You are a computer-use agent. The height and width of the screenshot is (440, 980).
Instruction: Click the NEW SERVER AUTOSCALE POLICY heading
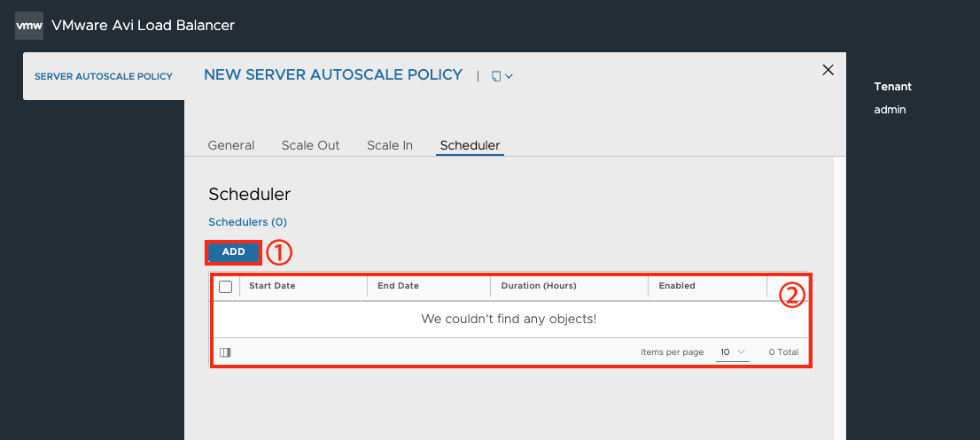coord(333,75)
